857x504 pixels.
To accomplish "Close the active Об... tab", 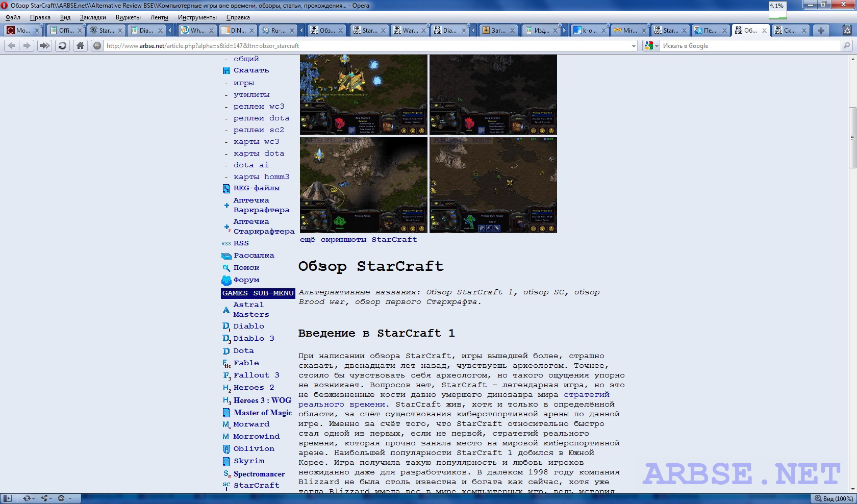I will (x=764, y=31).
